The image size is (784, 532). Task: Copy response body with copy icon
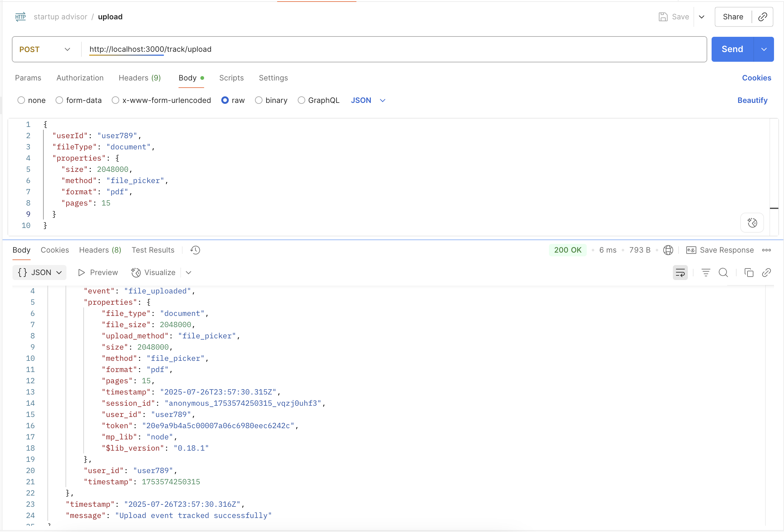749,273
